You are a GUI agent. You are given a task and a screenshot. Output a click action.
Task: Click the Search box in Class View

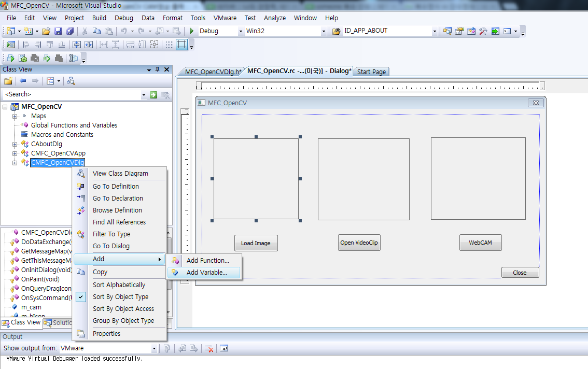[73, 95]
